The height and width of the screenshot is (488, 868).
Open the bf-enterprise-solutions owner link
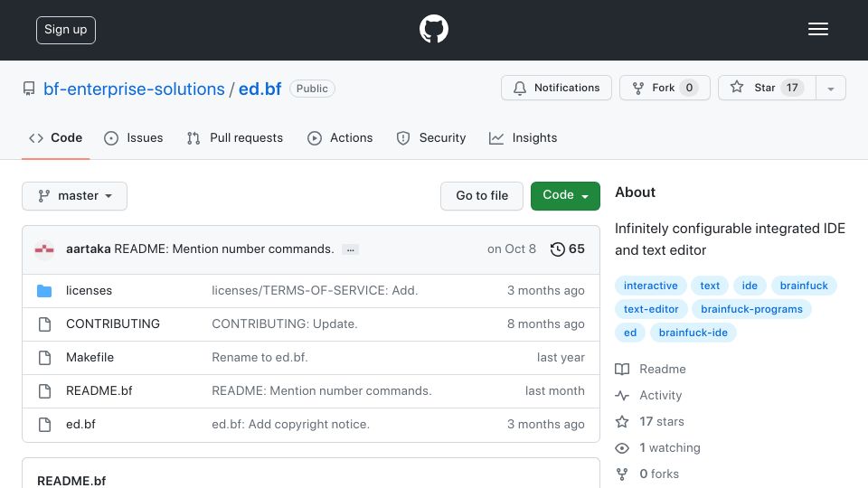[x=134, y=89]
